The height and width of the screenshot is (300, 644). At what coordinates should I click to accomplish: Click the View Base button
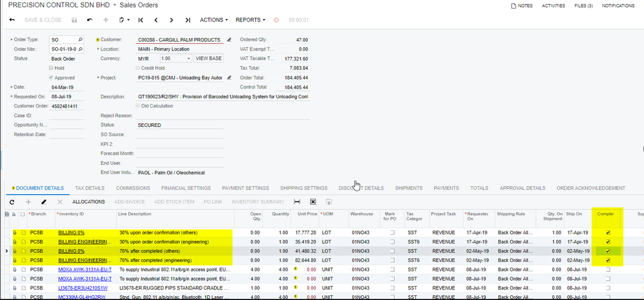[x=209, y=59]
